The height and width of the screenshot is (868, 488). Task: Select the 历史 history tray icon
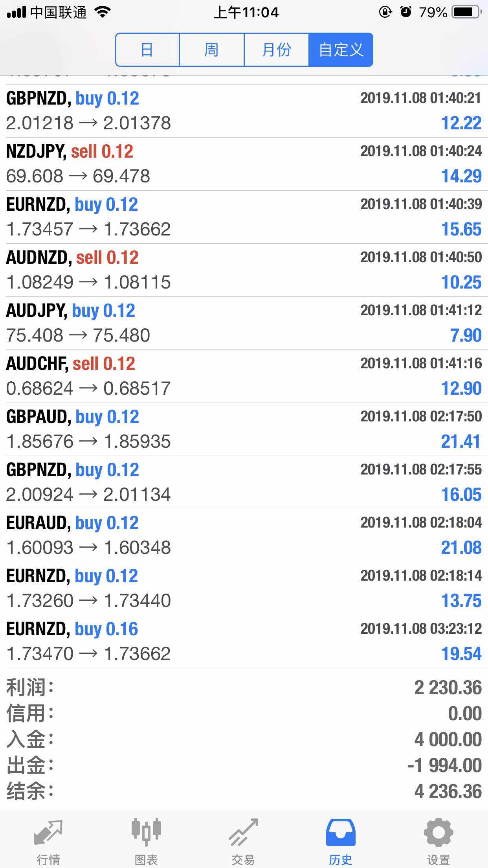341,833
